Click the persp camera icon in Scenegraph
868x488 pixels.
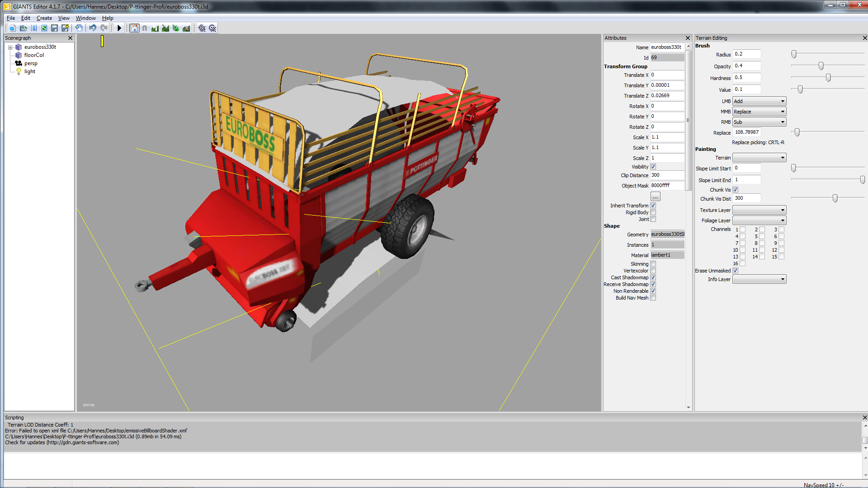(x=19, y=63)
